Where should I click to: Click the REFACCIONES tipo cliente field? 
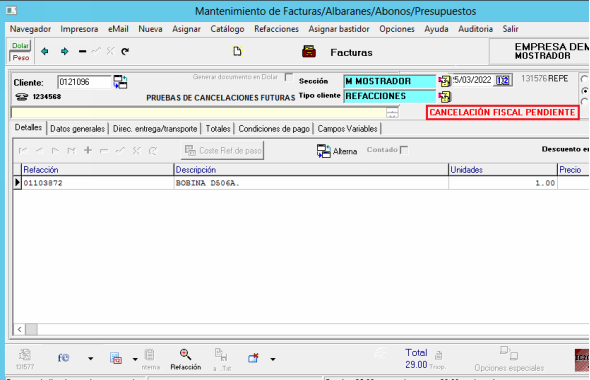[389, 96]
